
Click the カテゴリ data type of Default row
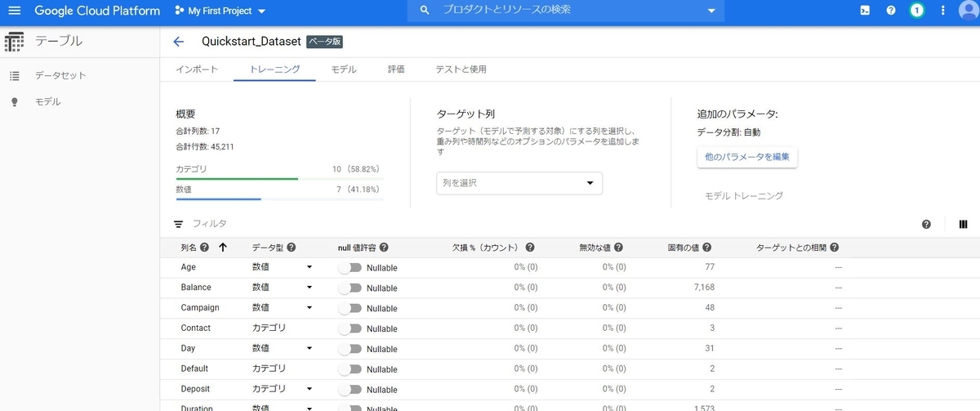point(269,369)
